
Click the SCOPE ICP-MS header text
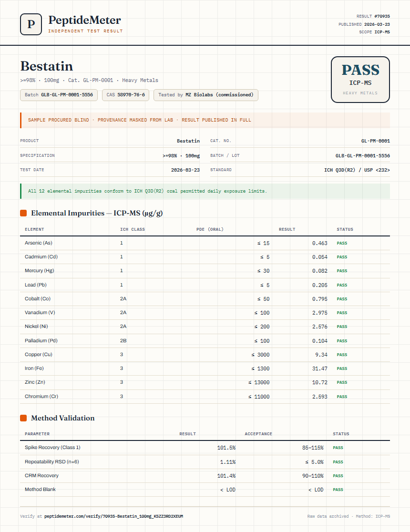tap(374, 32)
